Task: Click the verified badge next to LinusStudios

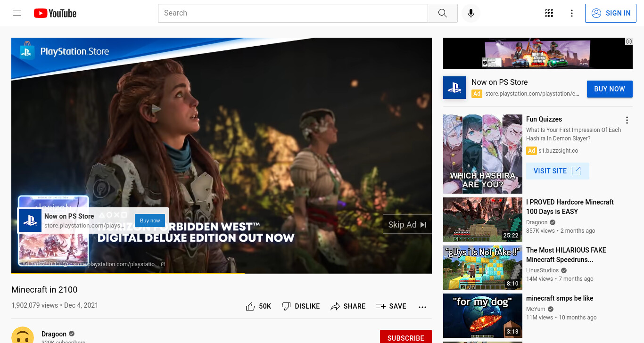Action: click(564, 270)
